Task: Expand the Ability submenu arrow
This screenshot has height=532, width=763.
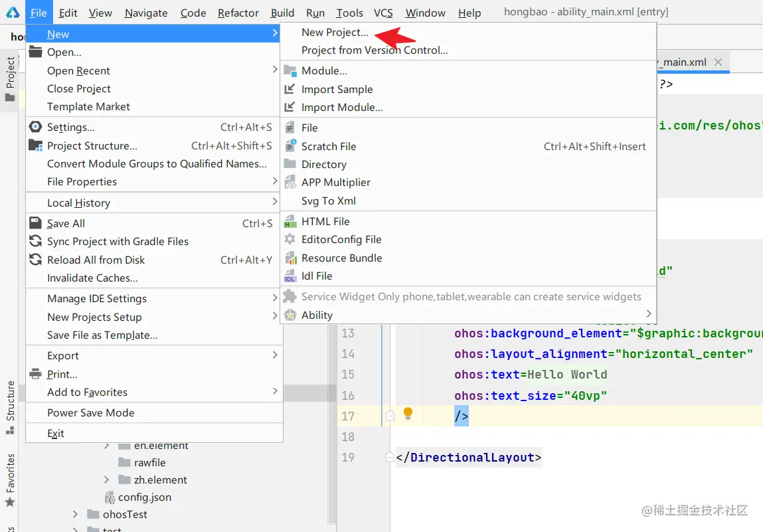Action: point(649,314)
